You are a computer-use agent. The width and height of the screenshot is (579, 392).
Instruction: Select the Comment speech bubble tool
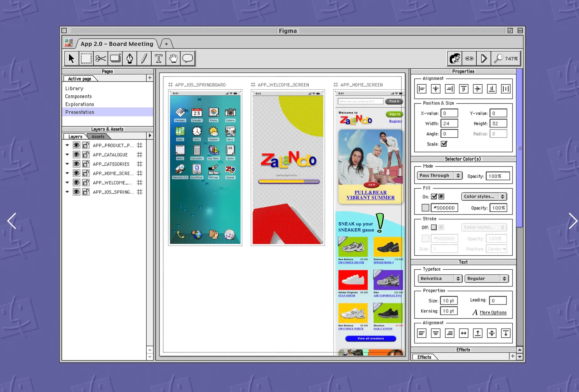(x=188, y=59)
